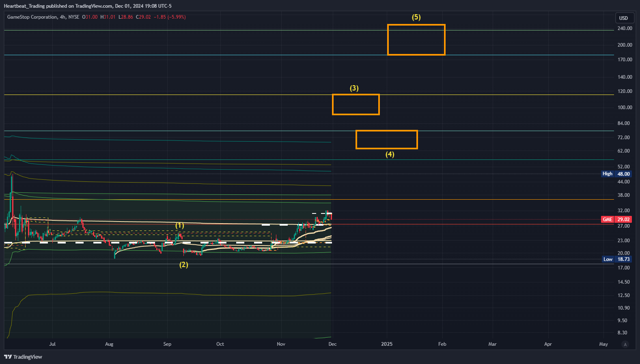Click the 20.00 price axis label
This screenshot has width=640, height=364.
click(623, 253)
